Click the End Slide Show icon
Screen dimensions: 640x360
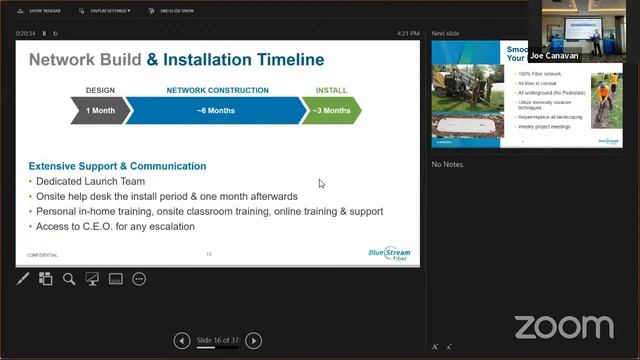(x=151, y=11)
